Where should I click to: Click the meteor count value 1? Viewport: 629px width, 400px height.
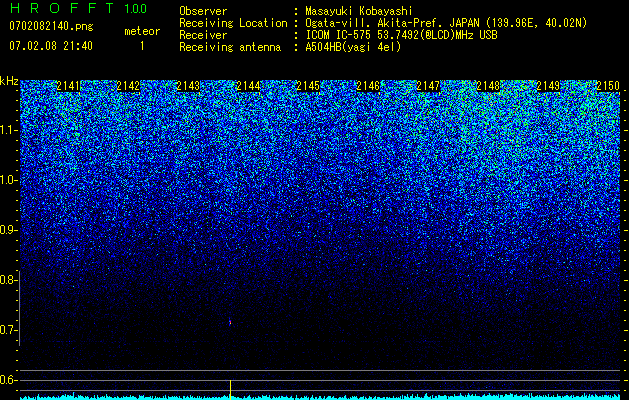pyautogui.click(x=142, y=47)
